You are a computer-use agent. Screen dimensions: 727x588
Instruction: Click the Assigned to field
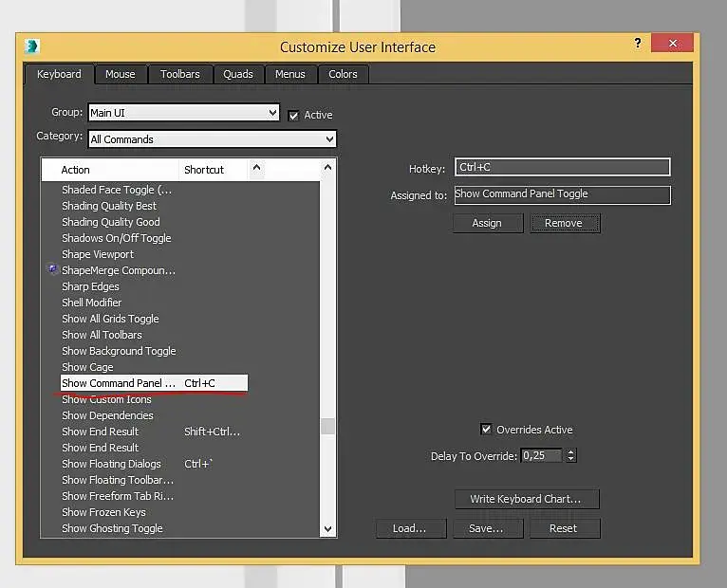click(x=562, y=194)
